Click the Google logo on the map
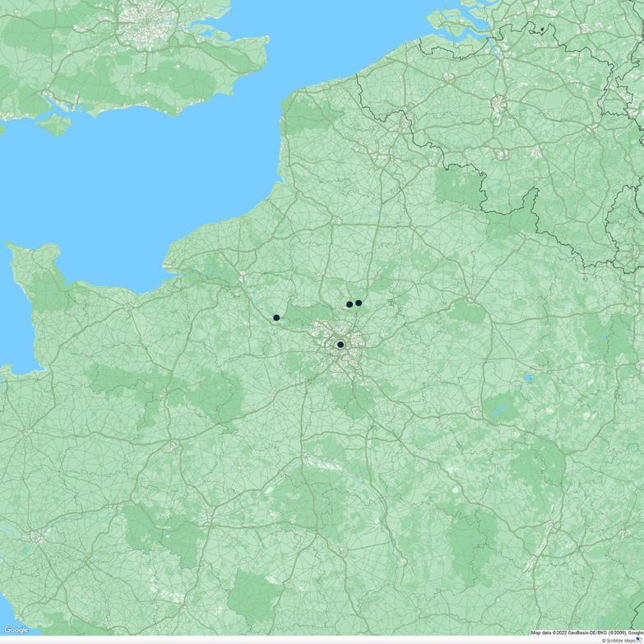This screenshot has width=644, height=644. point(16,630)
